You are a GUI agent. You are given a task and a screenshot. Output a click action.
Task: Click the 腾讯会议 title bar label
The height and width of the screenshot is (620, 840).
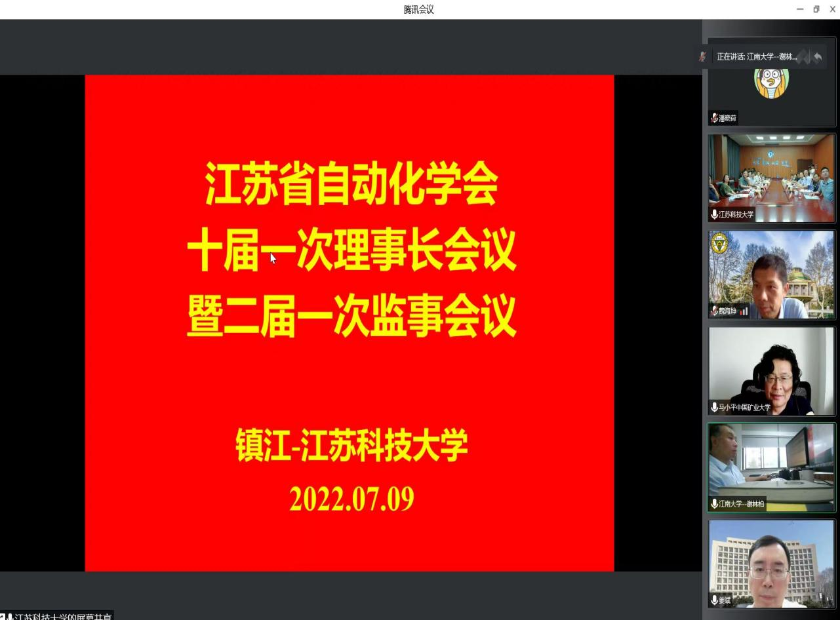point(419,10)
